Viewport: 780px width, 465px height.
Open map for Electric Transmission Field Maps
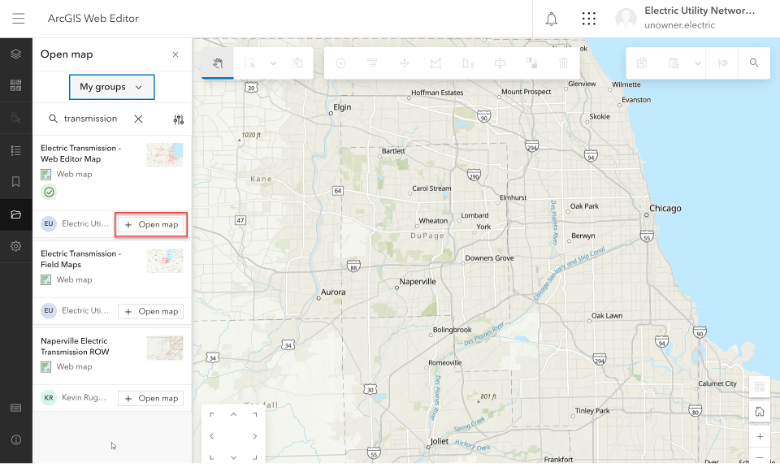coord(151,311)
